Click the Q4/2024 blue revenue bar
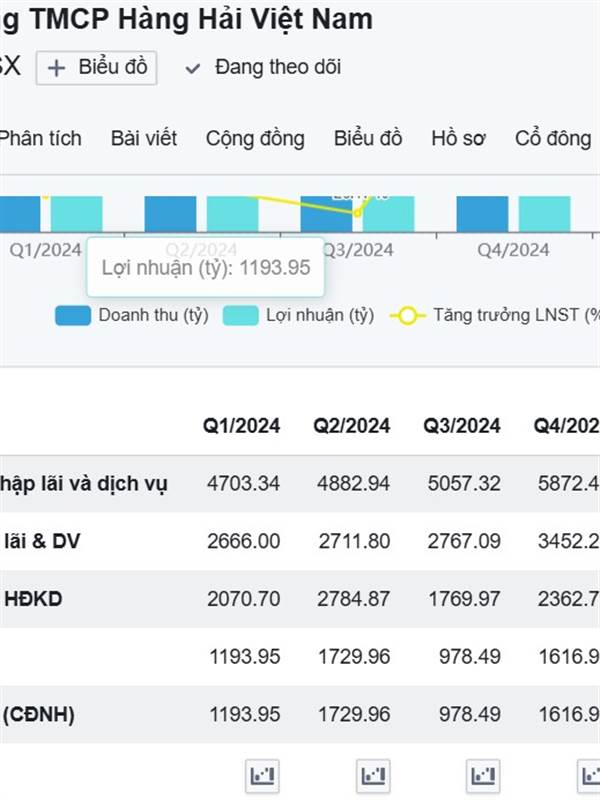 (482, 214)
